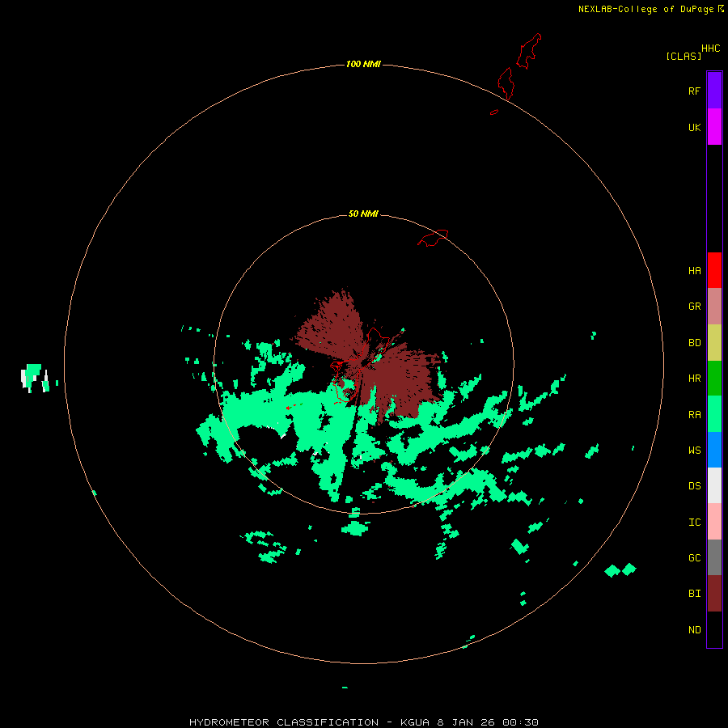The image size is (728, 728).
Task: Click the WS blue legend swatch
Action: [714, 450]
